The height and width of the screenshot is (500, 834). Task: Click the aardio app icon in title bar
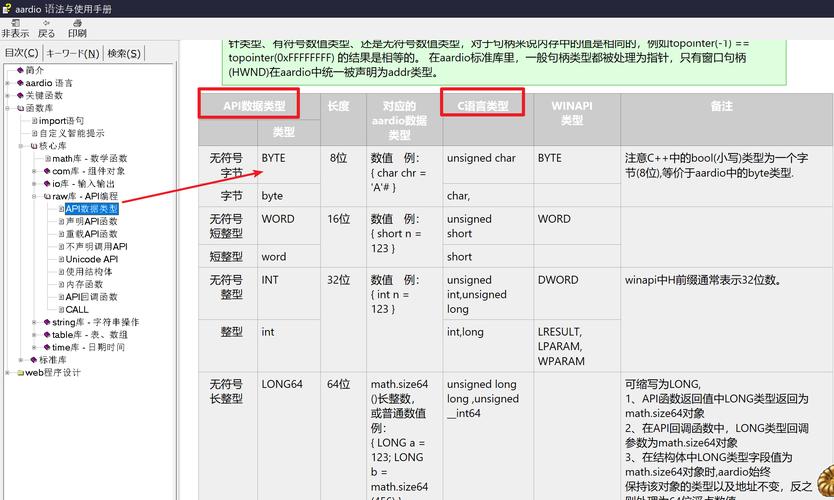click(x=6, y=9)
